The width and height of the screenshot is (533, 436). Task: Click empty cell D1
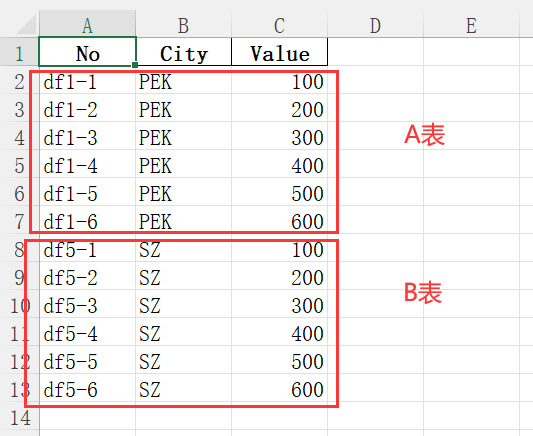point(376,52)
